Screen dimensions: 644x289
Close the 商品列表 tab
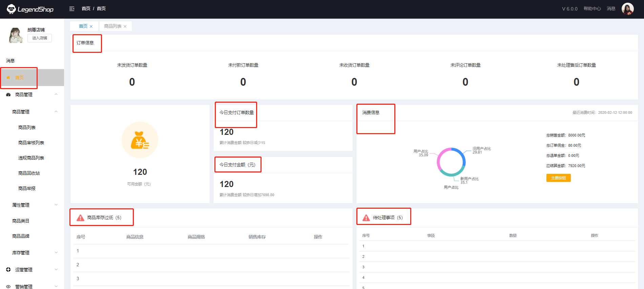coord(125,26)
